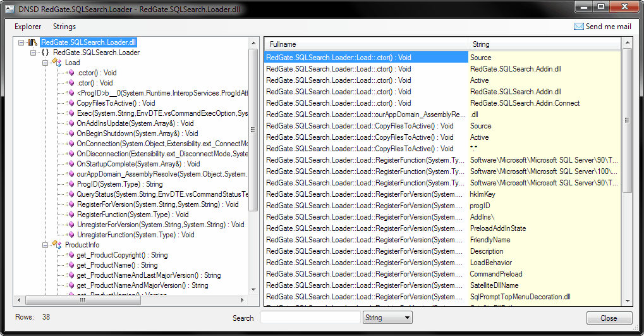
Task: Select the row with string 'CommandPreload'
Action: point(443,274)
